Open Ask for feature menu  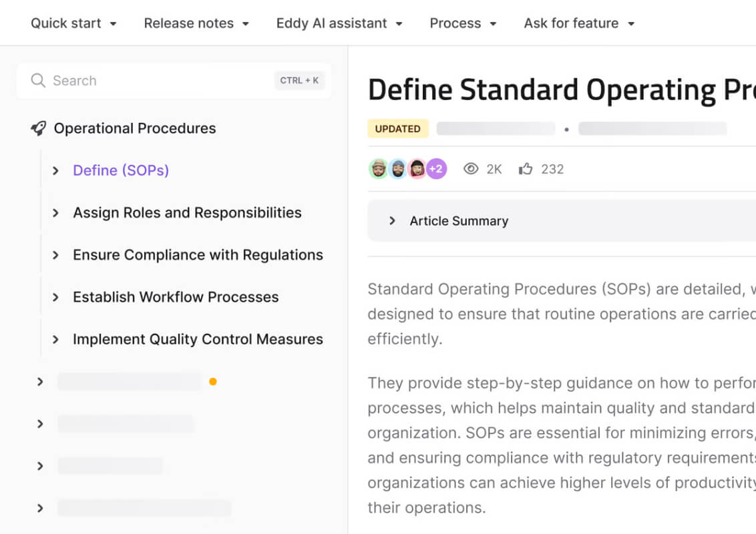point(579,23)
